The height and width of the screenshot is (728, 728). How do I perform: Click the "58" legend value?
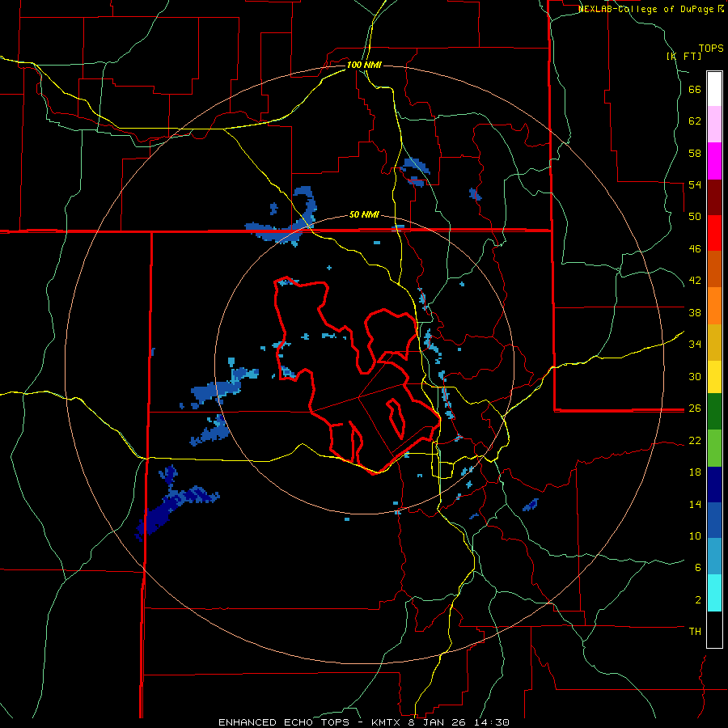pos(695,153)
